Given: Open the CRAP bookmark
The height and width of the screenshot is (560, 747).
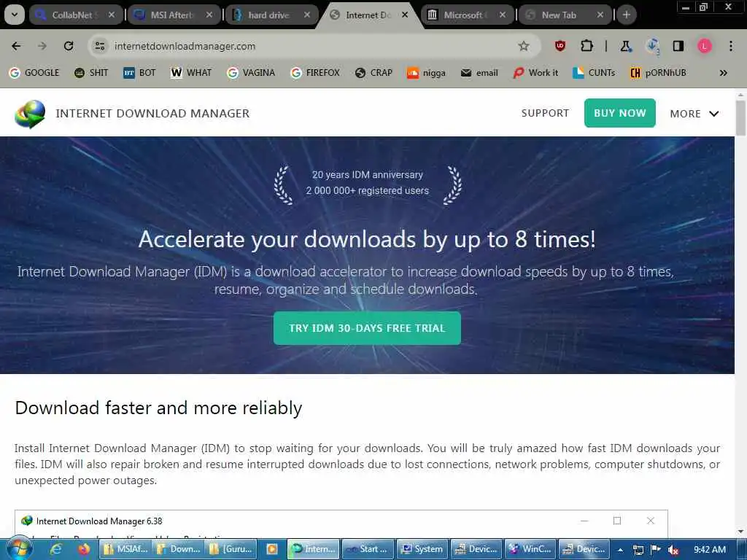Looking at the screenshot, I should point(374,73).
